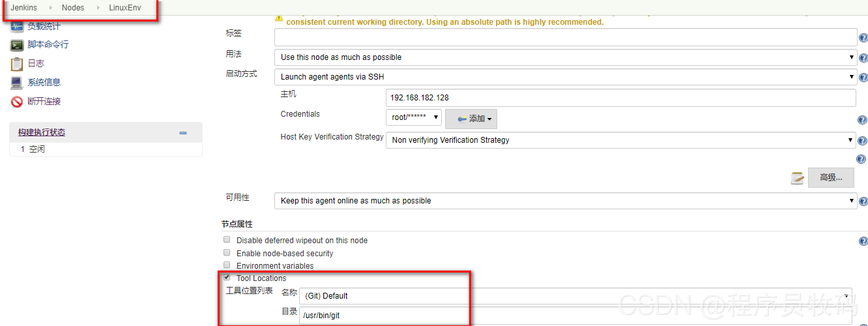Open Host Key Verification Strategy dropdown
Screen dimensions: 868x326
point(620,140)
